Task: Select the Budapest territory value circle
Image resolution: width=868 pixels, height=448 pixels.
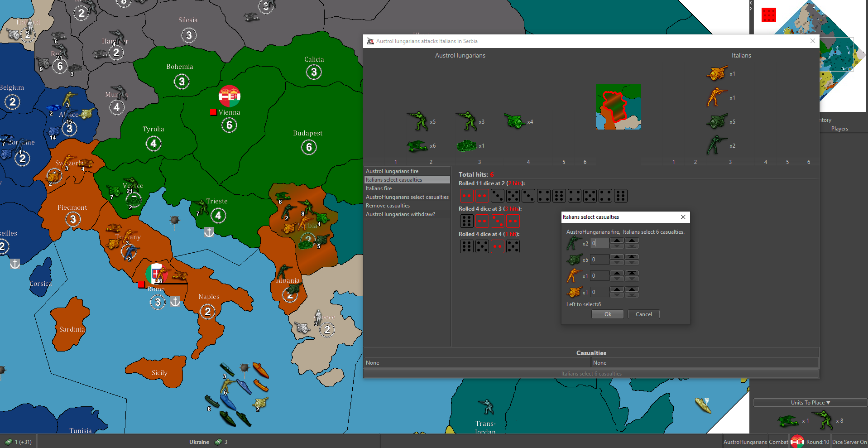Action: pyautogui.click(x=309, y=147)
